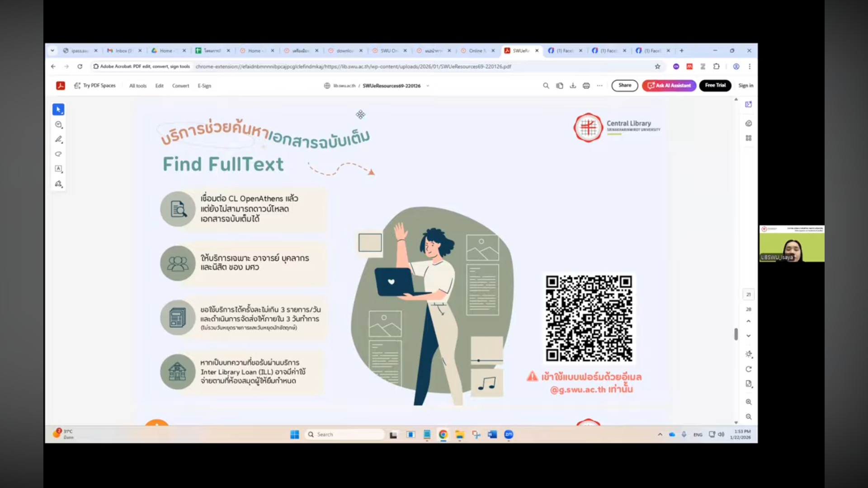
Task: Open the Convert menu
Action: pos(180,86)
